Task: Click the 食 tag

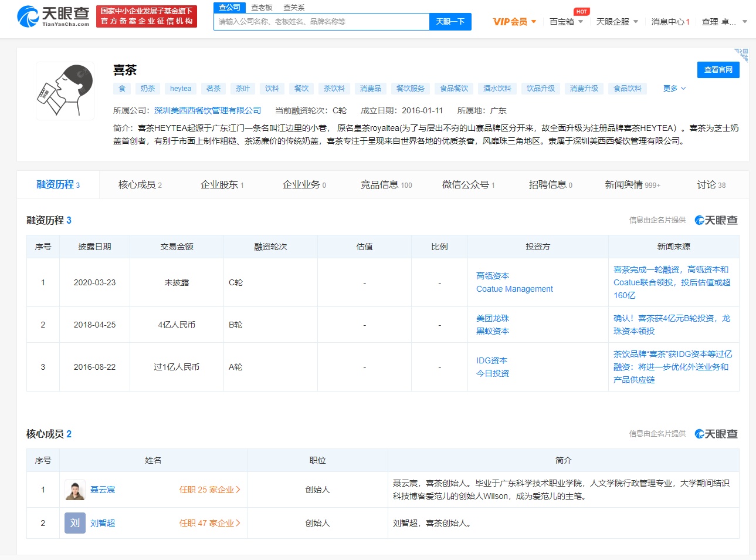Action: [x=122, y=89]
